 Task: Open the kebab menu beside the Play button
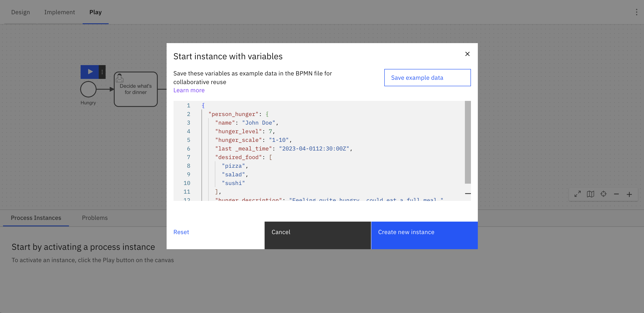click(x=102, y=72)
